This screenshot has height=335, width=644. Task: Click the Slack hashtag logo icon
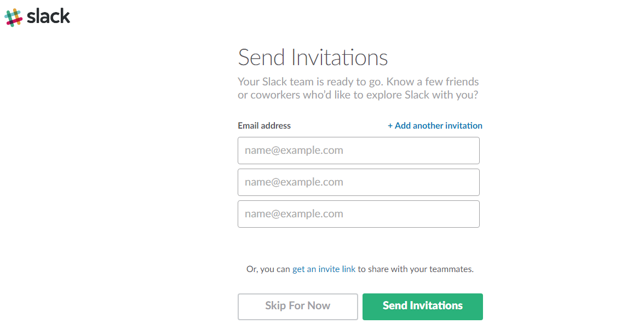pyautogui.click(x=13, y=17)
